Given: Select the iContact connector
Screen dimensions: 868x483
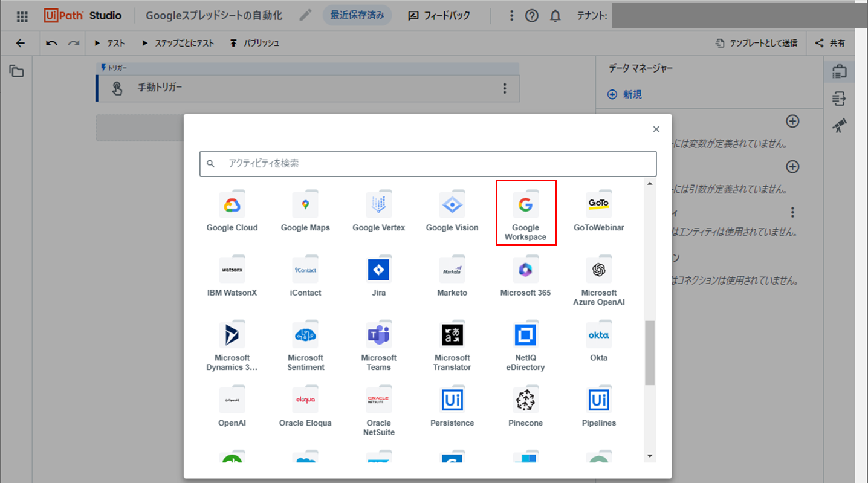Looking at the screenshot, I should coord(305,276).
